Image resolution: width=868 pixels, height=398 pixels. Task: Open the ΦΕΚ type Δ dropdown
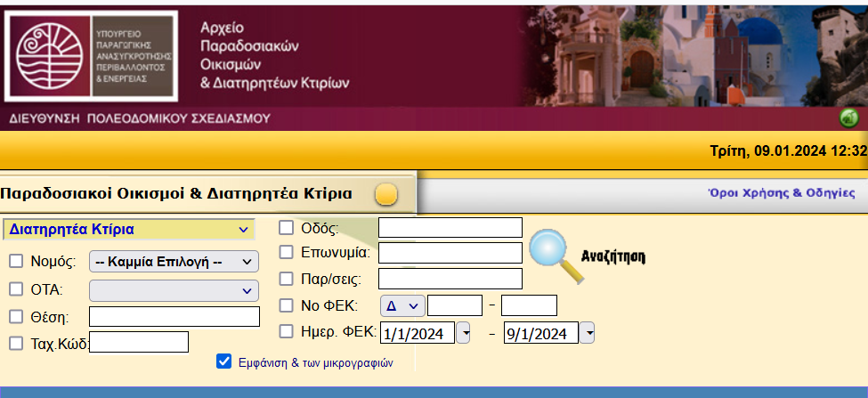tap(402, 306)
